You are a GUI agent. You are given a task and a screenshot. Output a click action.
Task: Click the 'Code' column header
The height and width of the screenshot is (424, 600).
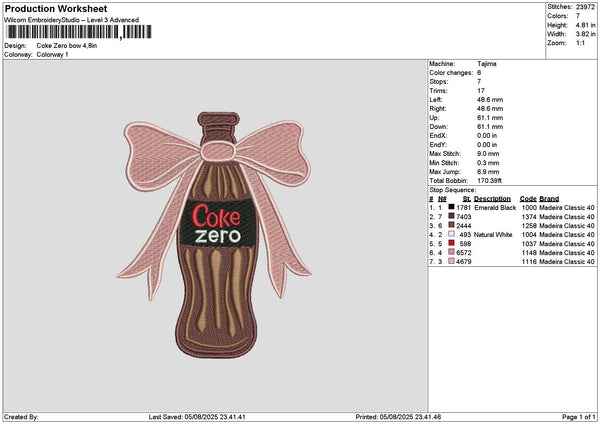(528, 199)
